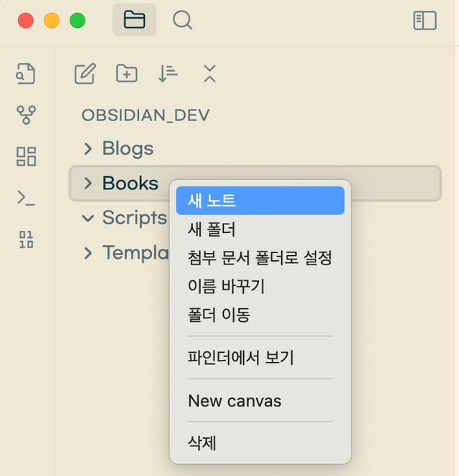Click the binary 01/10 ribbon icon
The width and height of the screenshot is (459, 476).
pos(26,239)
